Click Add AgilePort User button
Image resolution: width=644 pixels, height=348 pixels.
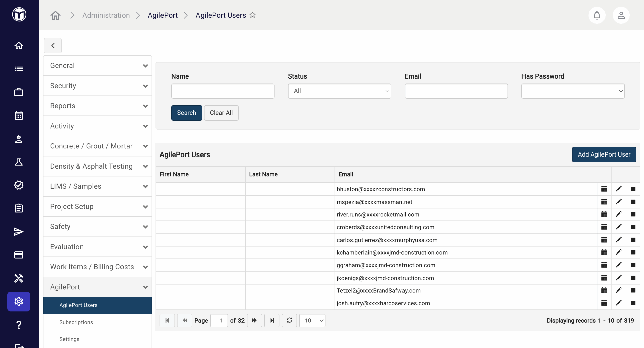point(604,154)
